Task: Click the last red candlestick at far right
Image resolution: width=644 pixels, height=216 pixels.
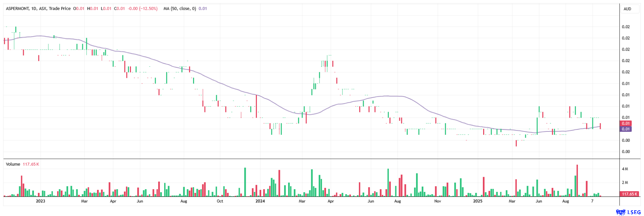Action: pos(600,126)
